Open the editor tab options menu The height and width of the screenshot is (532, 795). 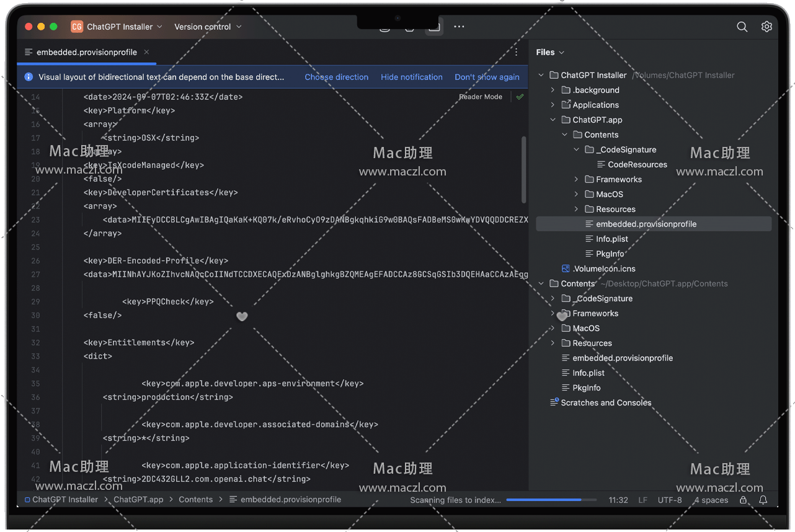tap(516, 53)
